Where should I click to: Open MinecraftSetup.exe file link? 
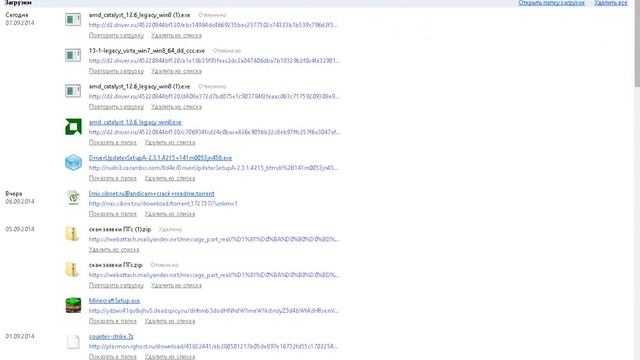pos(114,300)
